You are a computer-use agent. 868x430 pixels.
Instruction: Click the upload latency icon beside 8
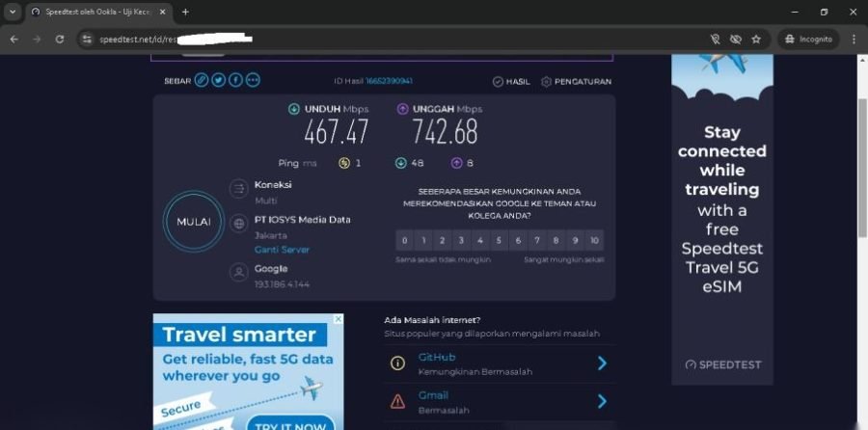pos(456,163)
